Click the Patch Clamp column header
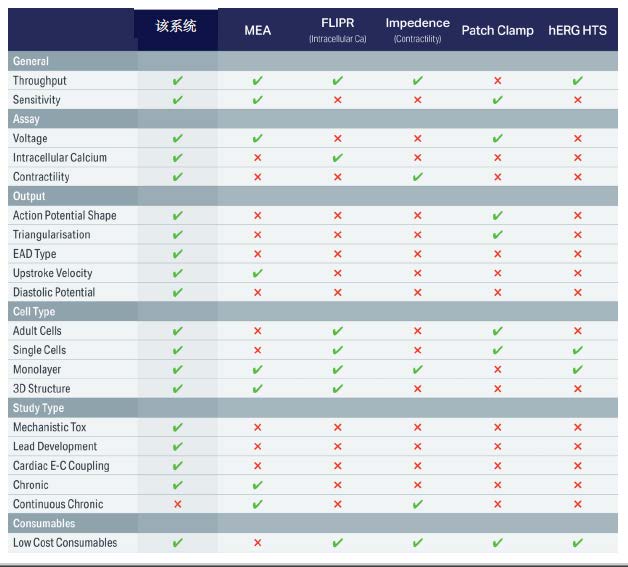Image resolution: width=628 pixels, height=567 pixels. click(x=497, y=30)
